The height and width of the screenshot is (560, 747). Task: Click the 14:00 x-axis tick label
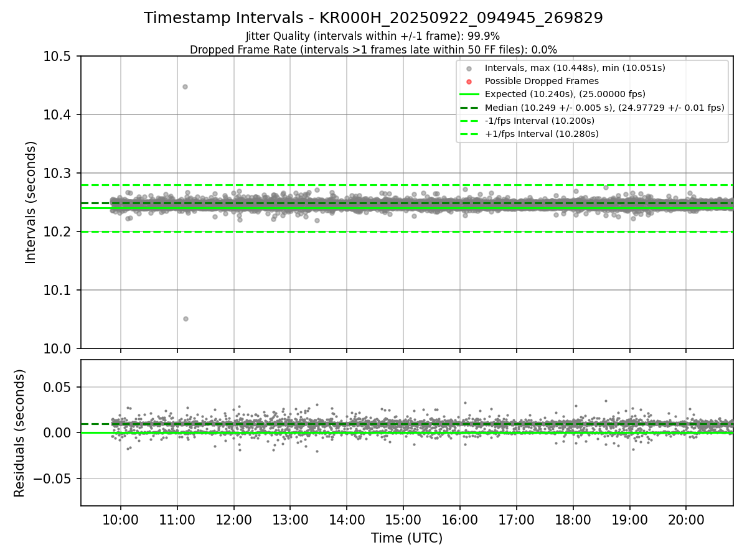[347, 519]
